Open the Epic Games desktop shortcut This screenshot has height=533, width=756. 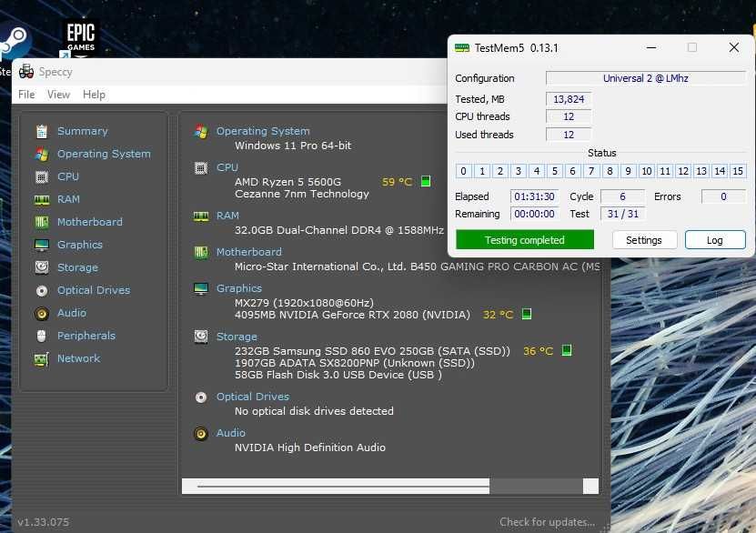(x=81, y=37)
